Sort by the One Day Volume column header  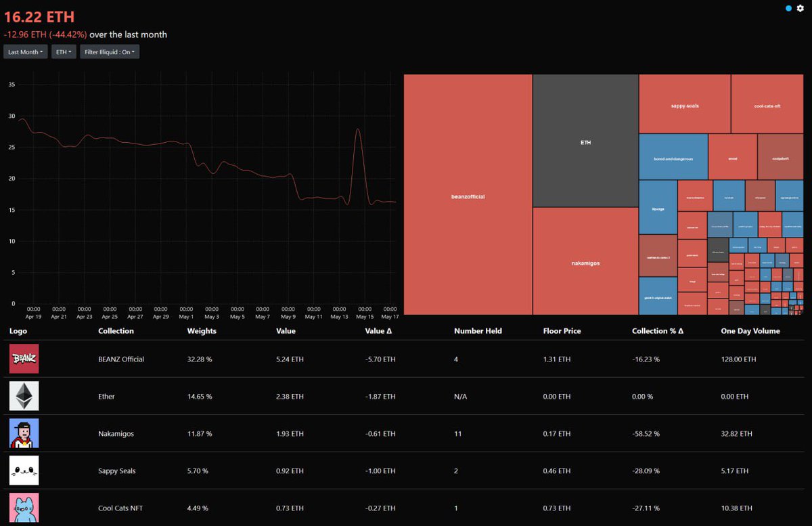tap(750, 331)
